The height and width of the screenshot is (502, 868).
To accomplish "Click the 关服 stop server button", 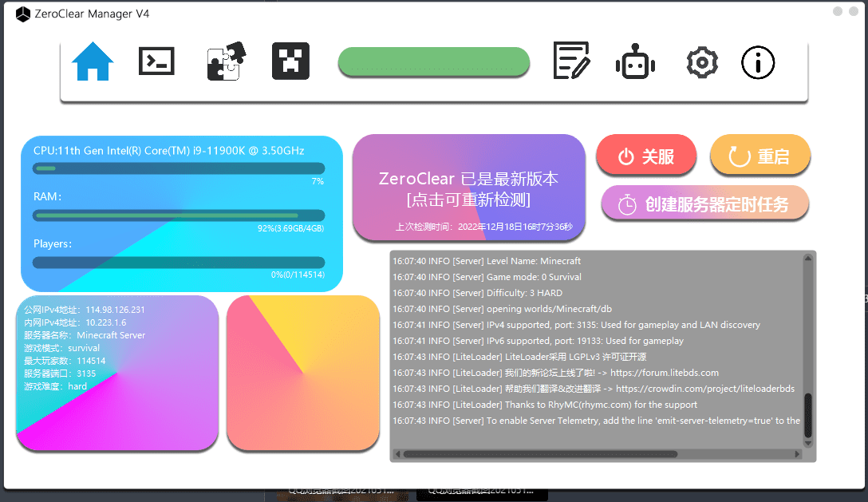I will (x=646, y=156).
